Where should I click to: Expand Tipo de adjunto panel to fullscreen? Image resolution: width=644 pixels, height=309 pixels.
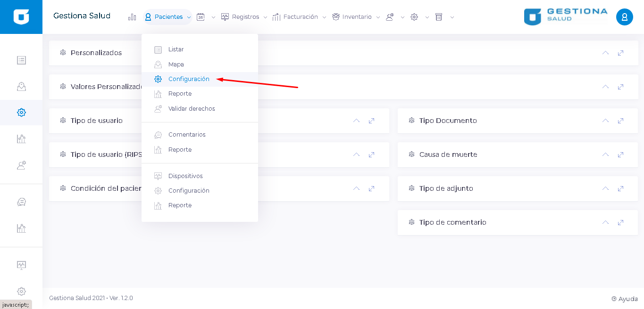[621, 188]
